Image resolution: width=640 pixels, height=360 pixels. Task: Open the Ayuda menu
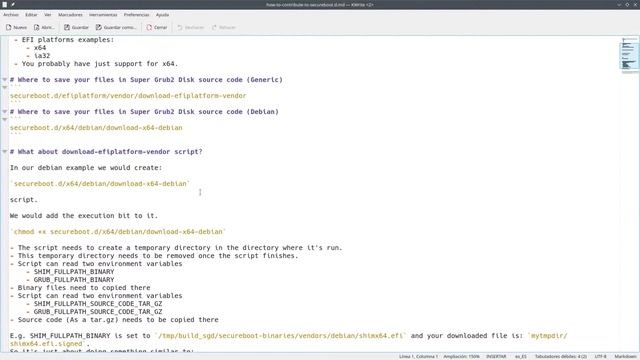tap(162, 15)
